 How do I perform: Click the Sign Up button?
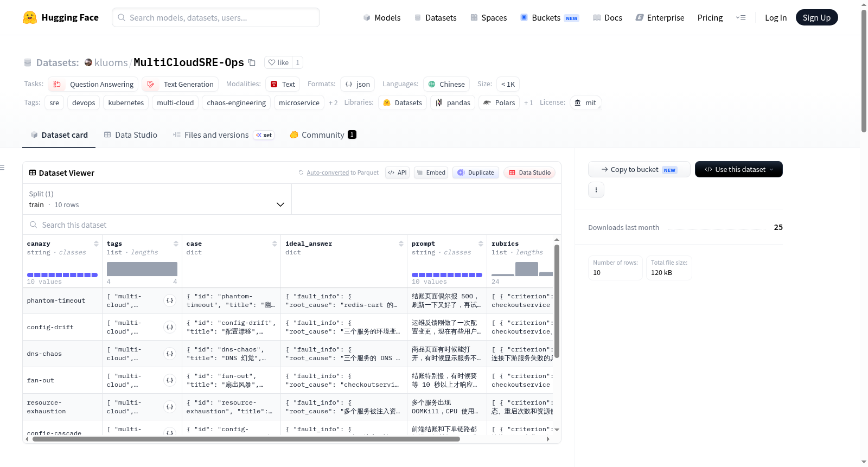click(x=816, y=17)
